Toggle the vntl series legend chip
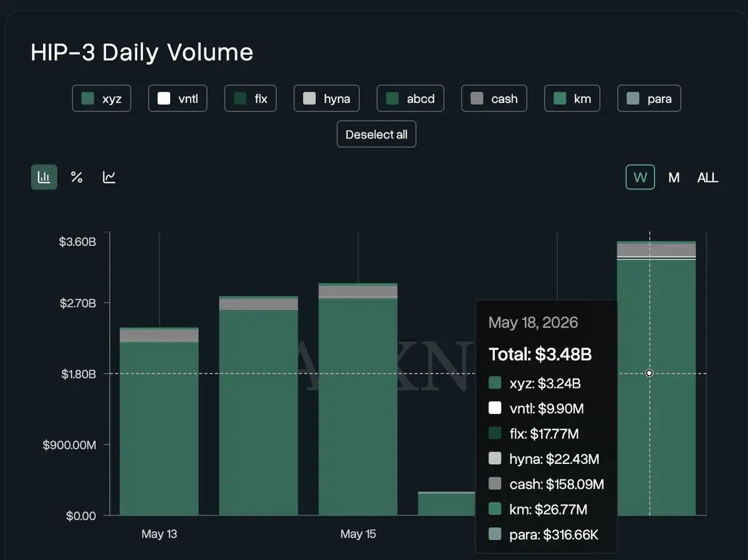 [178, 99]
